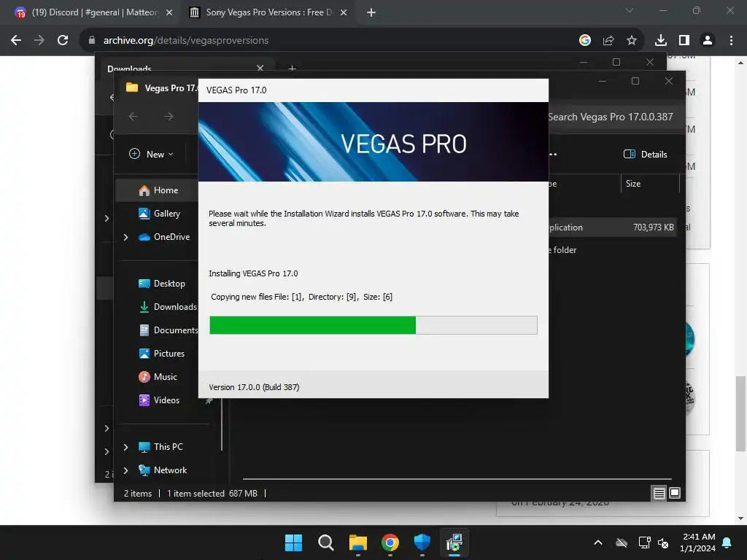Open Chrome three-dot menu
747x560 pixels.
(731, 41)
